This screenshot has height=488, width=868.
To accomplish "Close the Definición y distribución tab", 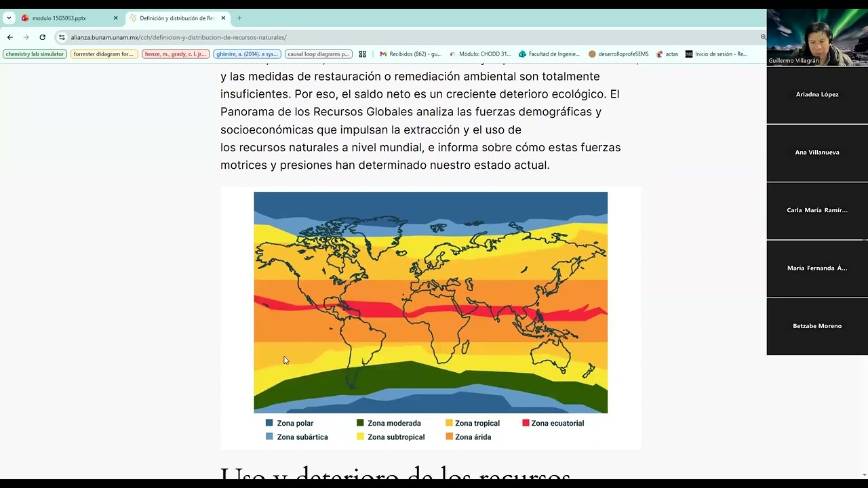I will (223, 18).
